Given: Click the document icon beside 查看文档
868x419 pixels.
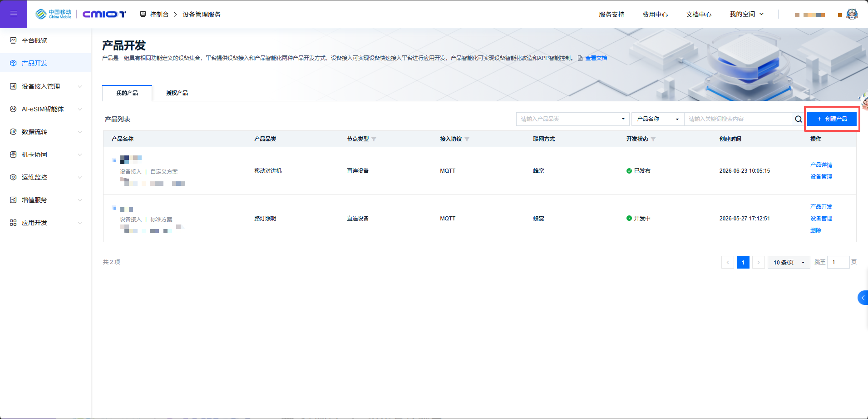Looking at the screenshot, I should (x=580, y=58).
